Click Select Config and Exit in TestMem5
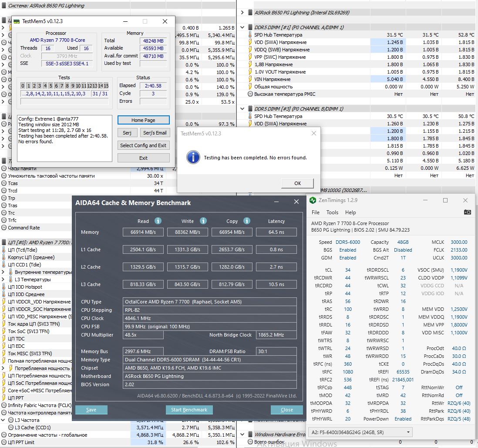478x448 pixels. (x=143, y=145)
